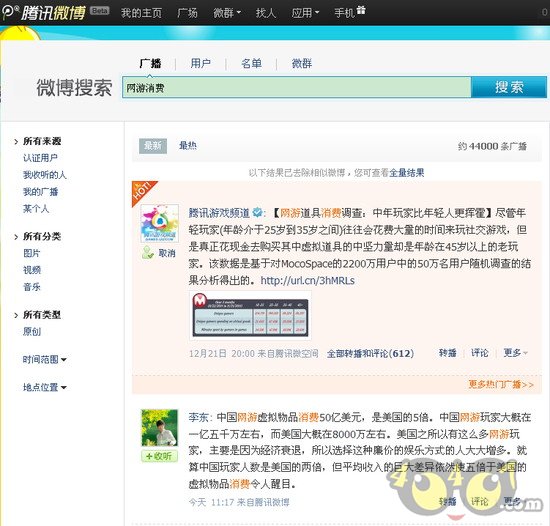Open the 地点位置 dropdown
550x526 pixels.
click(45, 387)
